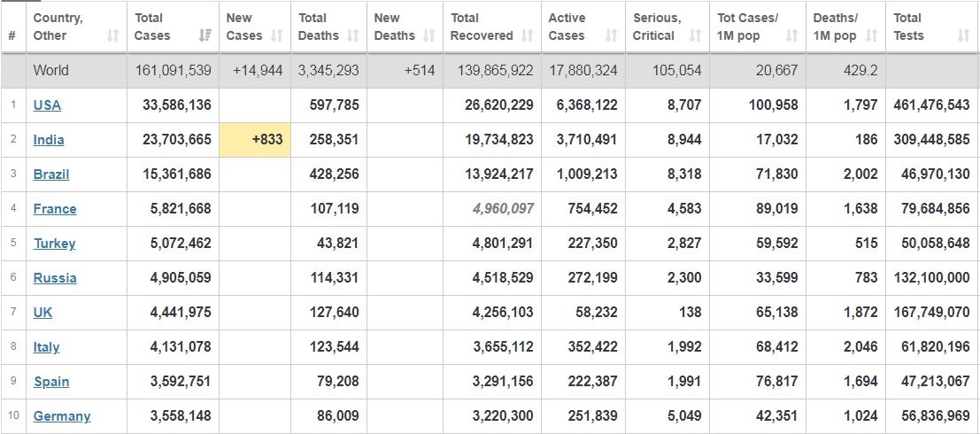Open the Germany country link

[x=62, y=416]
